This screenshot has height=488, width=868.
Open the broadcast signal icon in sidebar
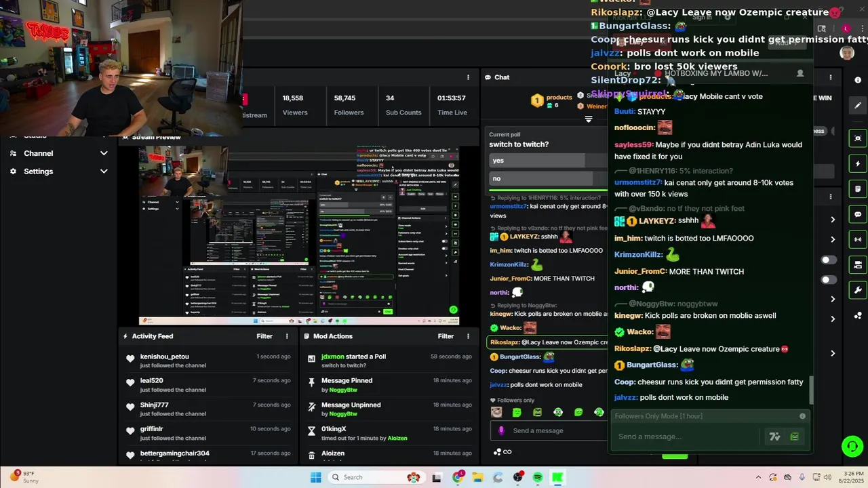pos(858,239)
